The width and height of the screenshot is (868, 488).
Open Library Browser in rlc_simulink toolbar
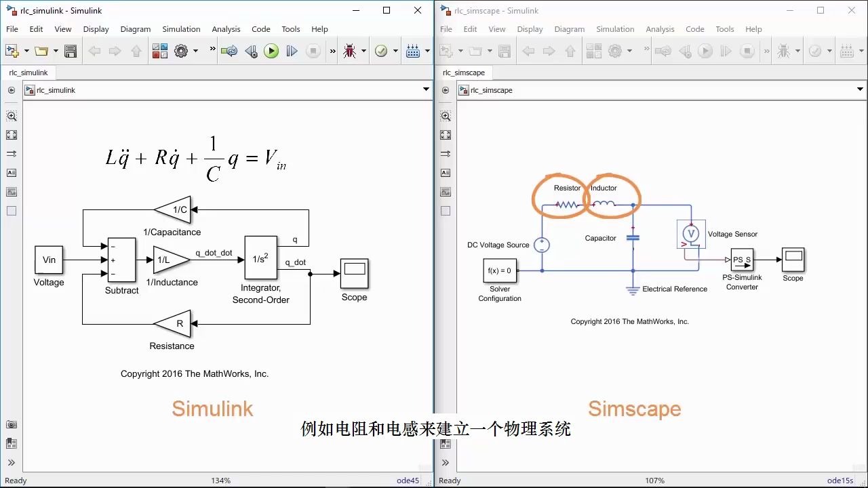(x=160, y=51)
